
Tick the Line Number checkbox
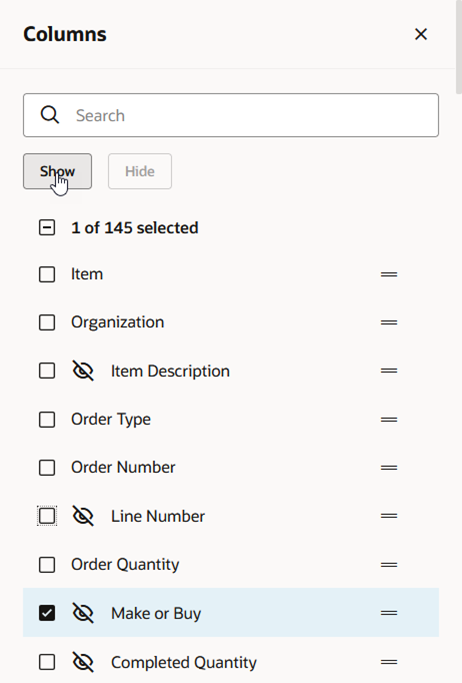47,516
